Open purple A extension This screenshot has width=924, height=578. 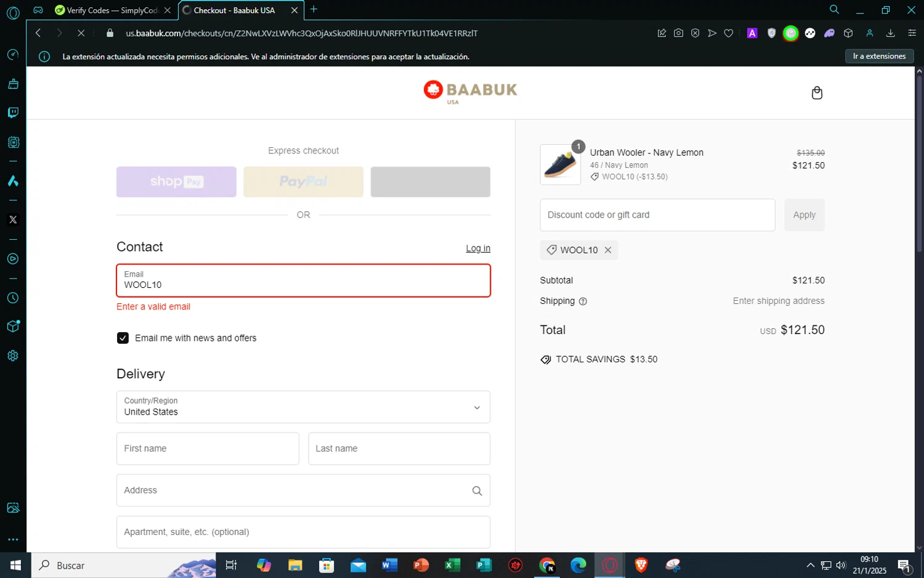pyautogui.click(x=752, y=33)
